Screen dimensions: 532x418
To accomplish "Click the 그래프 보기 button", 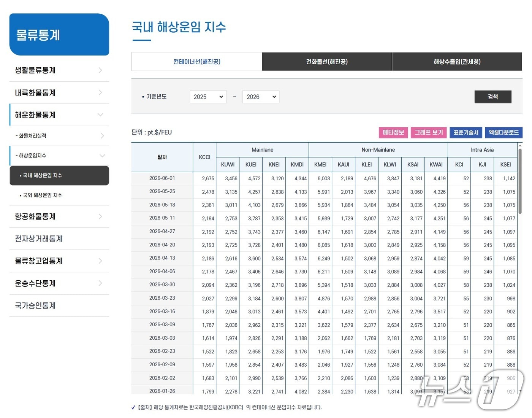I will tap(429, 132).
